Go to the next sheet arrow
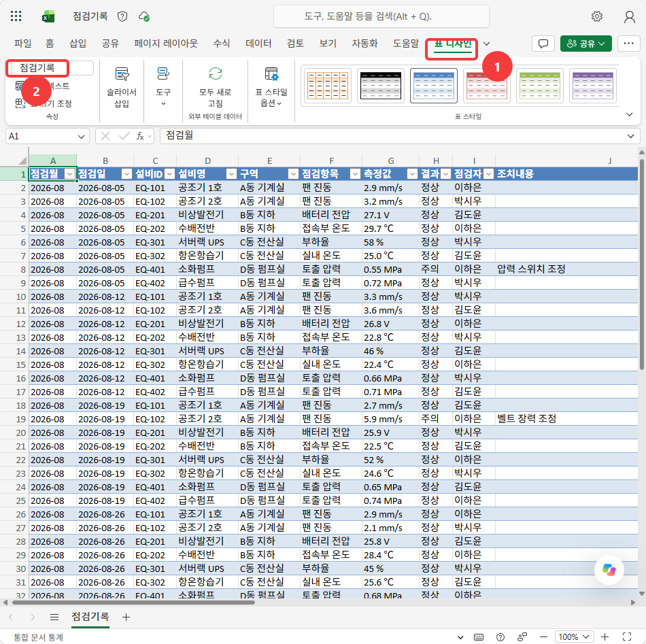The image size is (646, 644). pyautogui.click(x=33, y=617)
